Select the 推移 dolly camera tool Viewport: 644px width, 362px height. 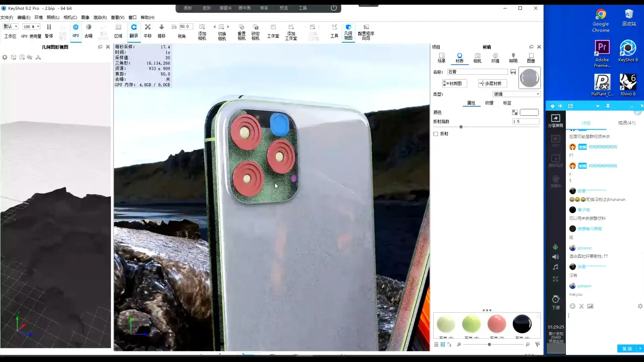pos(161,27)
